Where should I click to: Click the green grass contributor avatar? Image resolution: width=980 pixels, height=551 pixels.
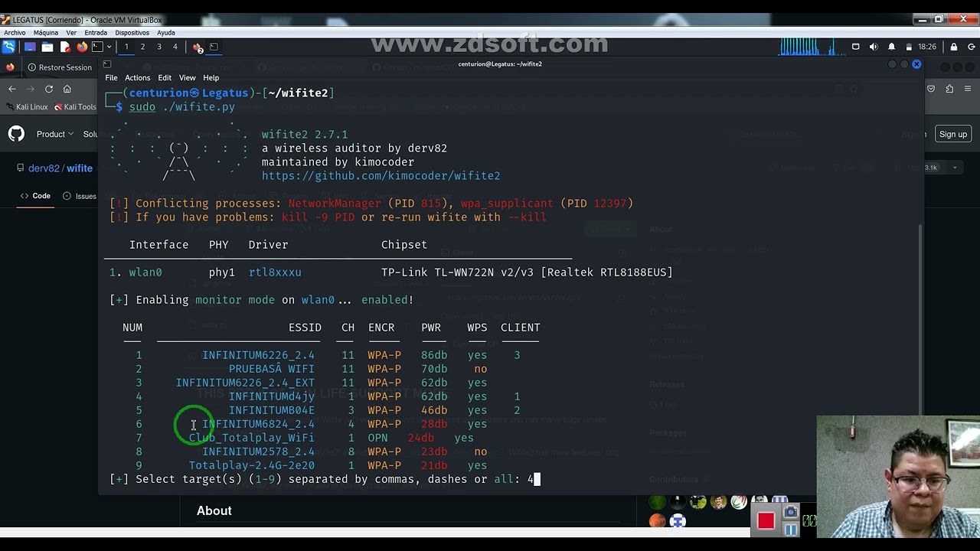coord(658,503)
